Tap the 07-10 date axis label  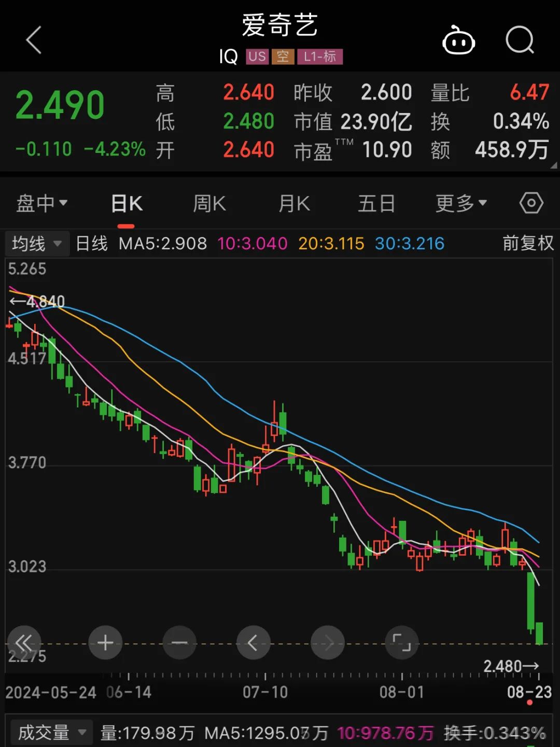pos(265,692)
